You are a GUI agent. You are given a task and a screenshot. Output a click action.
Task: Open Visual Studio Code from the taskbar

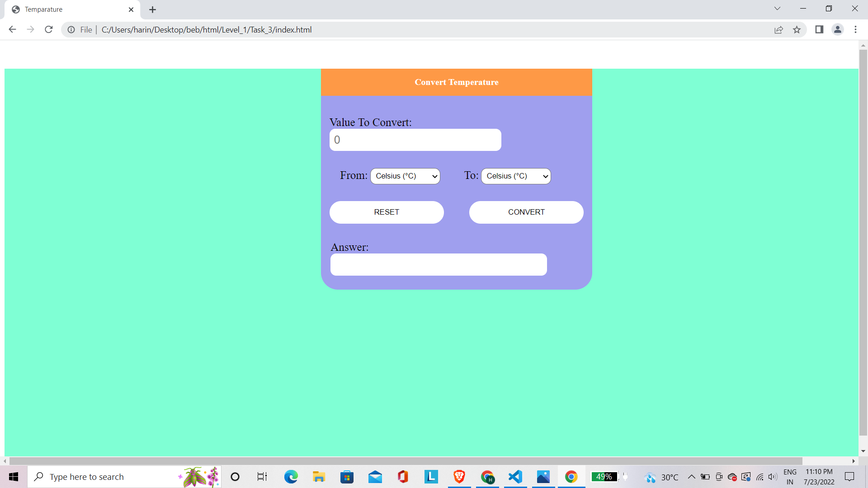click(515, 477)
